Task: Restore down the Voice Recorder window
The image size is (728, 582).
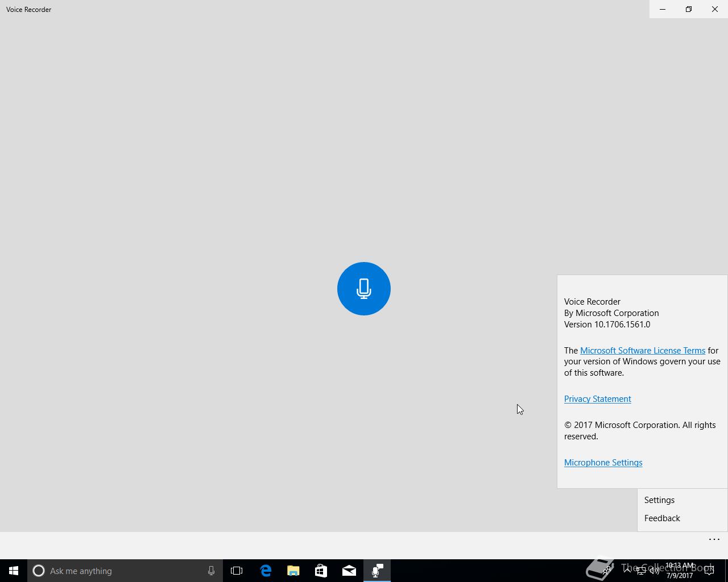Action: pyautogui.click(x=689, y=9)
